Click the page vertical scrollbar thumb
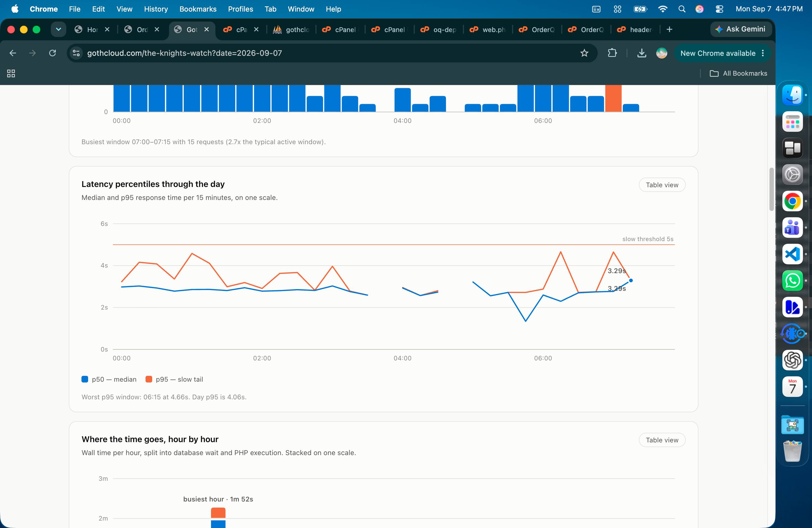The width and height of the screenshot is (812, 528). click(x=771, y=190)
